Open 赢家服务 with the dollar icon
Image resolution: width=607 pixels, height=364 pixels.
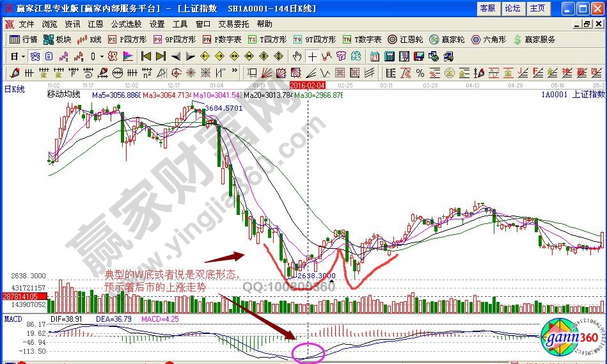[x=534, y=40]
